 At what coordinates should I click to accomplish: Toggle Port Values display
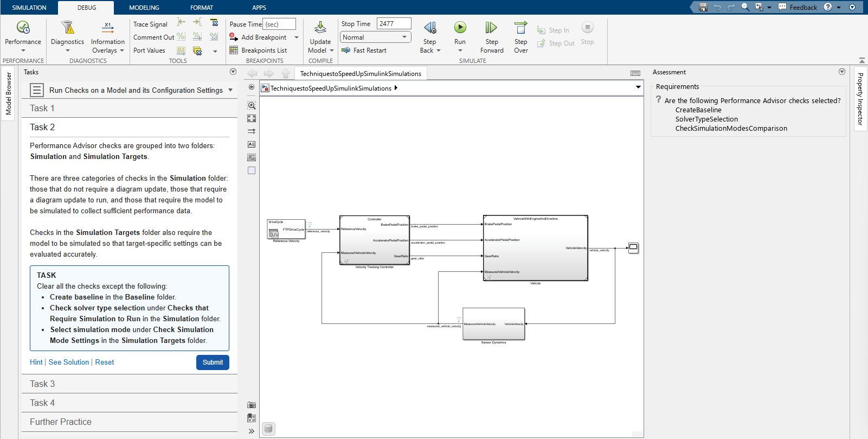coord(149,50)
